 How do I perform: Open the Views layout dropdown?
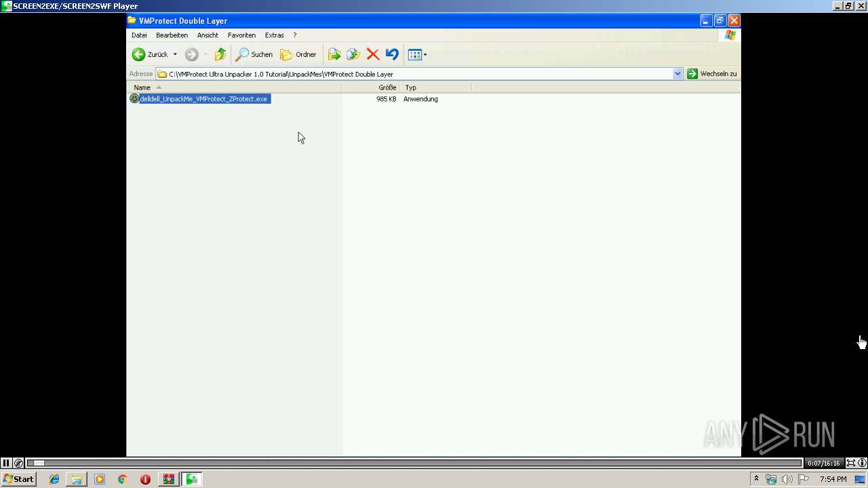(x=417, y=54)
